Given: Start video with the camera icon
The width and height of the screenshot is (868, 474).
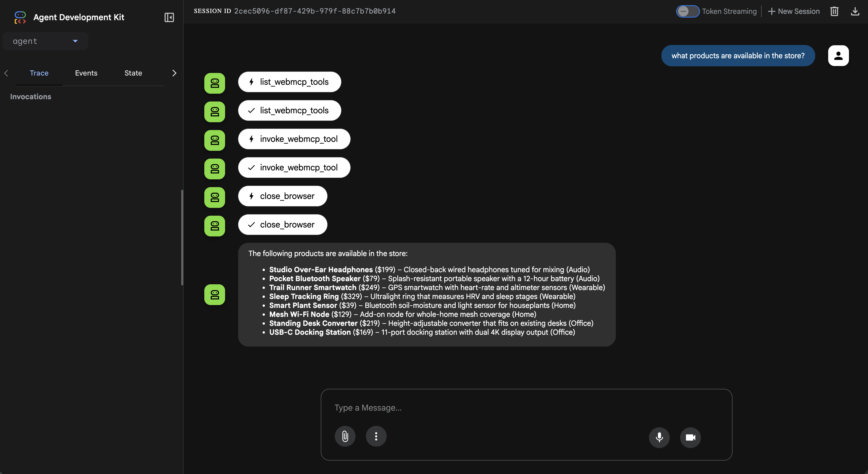Looking at the screenshot, I should pyautogui.click(x=690, y=437).
